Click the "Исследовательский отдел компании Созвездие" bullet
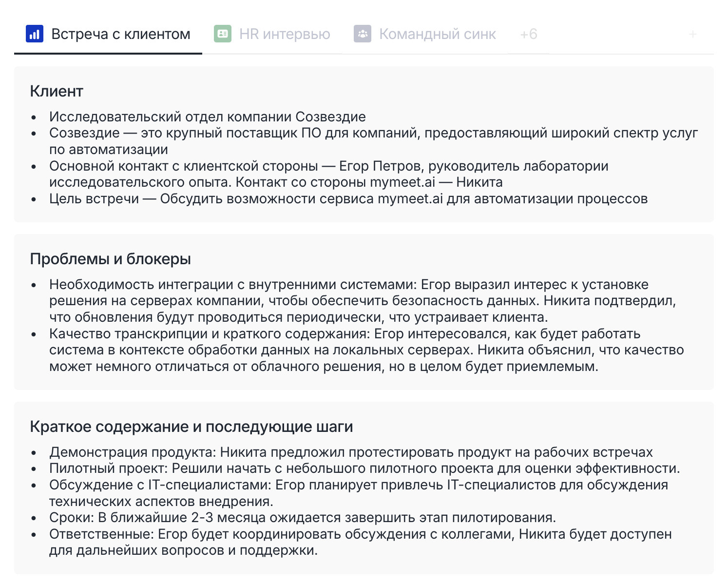The image size is (728, 584). pos(207,117)
